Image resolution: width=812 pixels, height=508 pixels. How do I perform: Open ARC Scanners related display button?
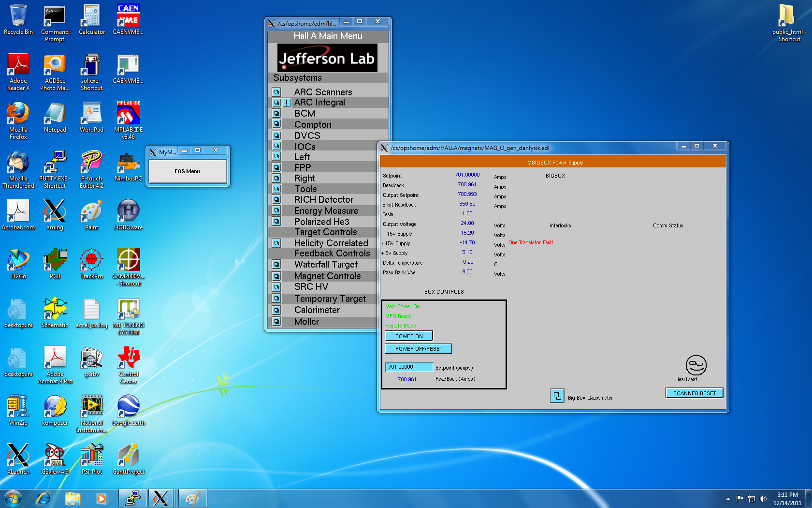276,92
